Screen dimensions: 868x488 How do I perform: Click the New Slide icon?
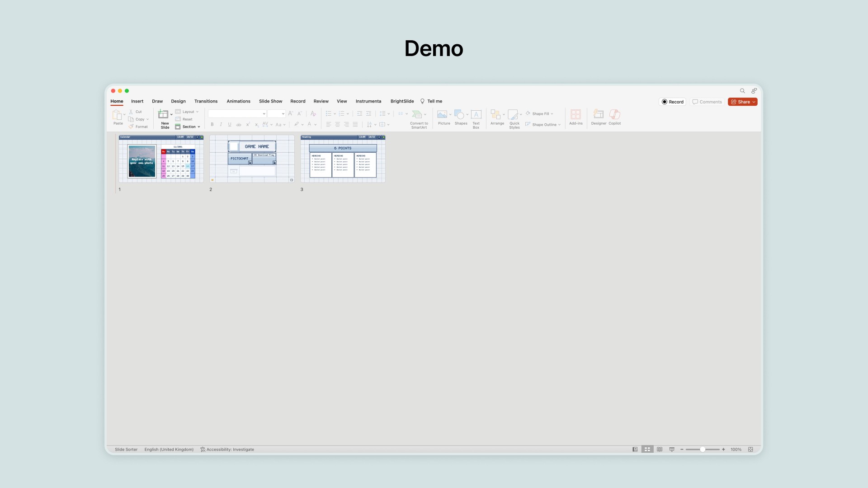pos(163,114)
